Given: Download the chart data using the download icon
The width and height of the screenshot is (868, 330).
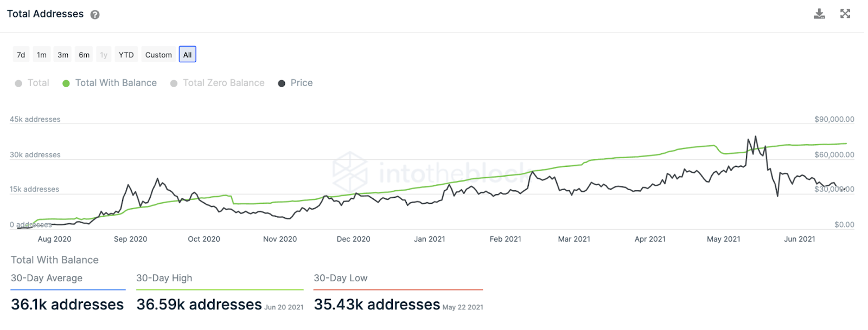Looking at the screenshot, I should click(x=819, y=14).
